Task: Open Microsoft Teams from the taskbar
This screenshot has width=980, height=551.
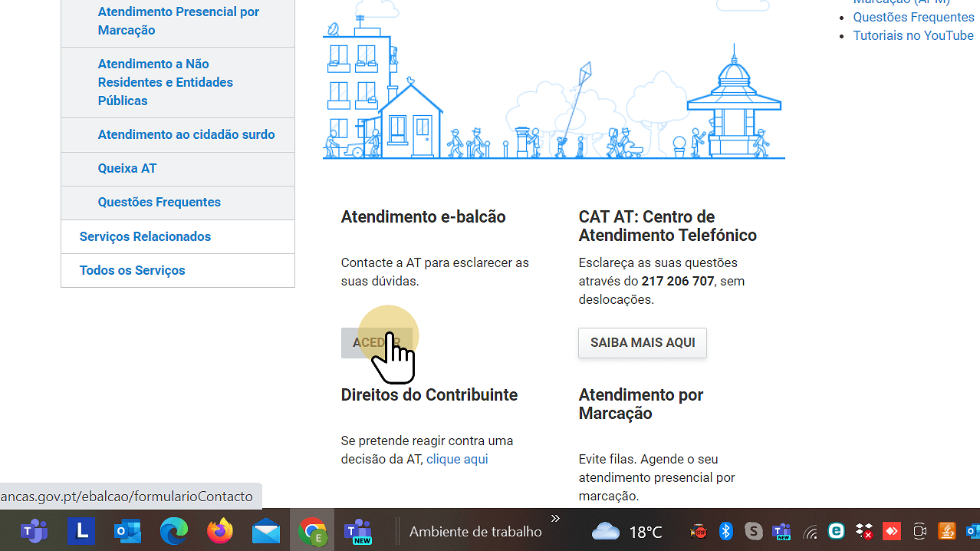Action: click(35, 531)
